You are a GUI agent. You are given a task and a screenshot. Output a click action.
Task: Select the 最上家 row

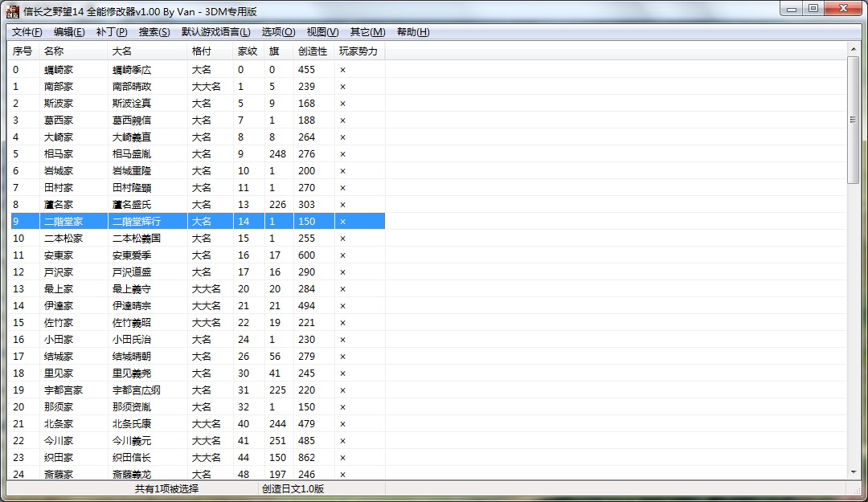click(198, 289)
